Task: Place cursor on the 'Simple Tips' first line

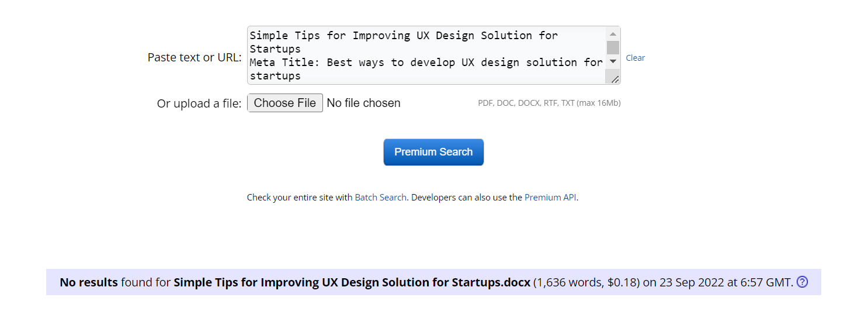Action: click(403, 36)
